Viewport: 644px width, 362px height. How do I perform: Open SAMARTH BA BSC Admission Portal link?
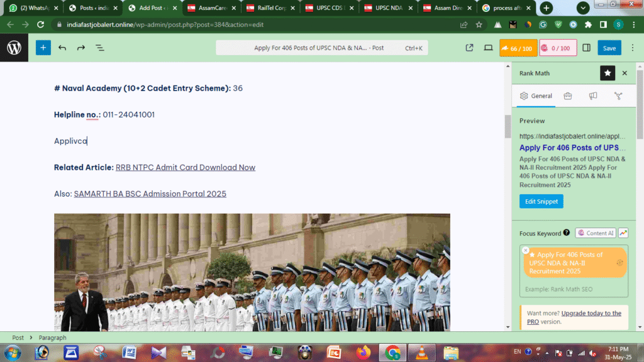[x=150, y=194]
